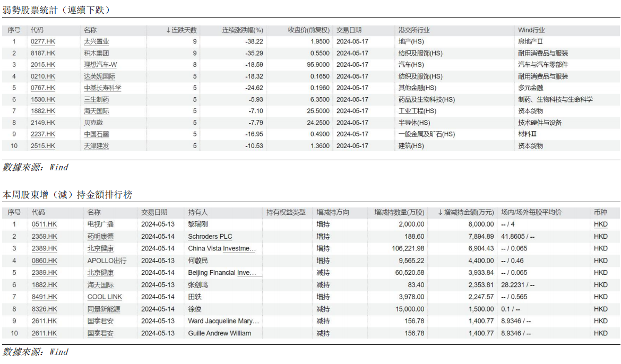
Task: Open 1882.HK code in 张剑鸣 row
Action: coord(45,285)
